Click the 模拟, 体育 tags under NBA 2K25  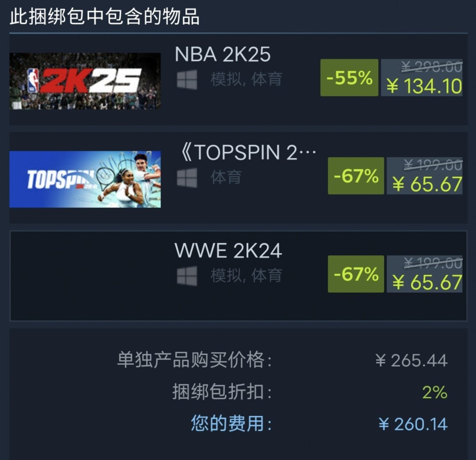coord(246,79)
